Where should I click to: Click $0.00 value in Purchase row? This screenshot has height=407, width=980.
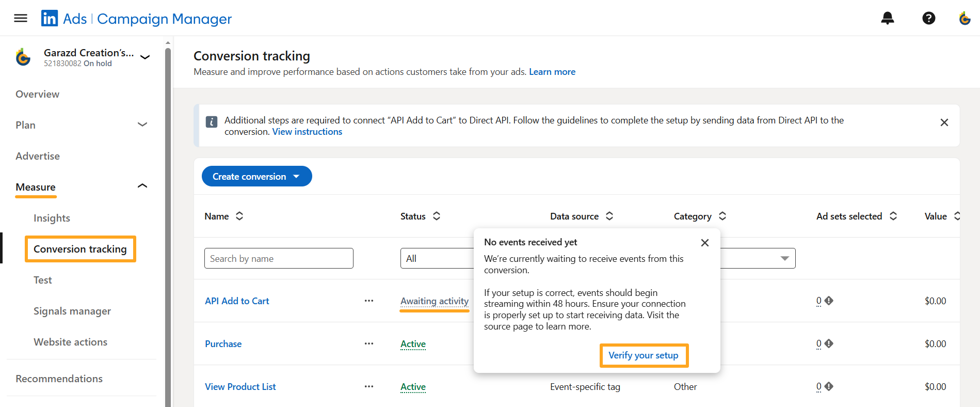click(x=935, y=343)
